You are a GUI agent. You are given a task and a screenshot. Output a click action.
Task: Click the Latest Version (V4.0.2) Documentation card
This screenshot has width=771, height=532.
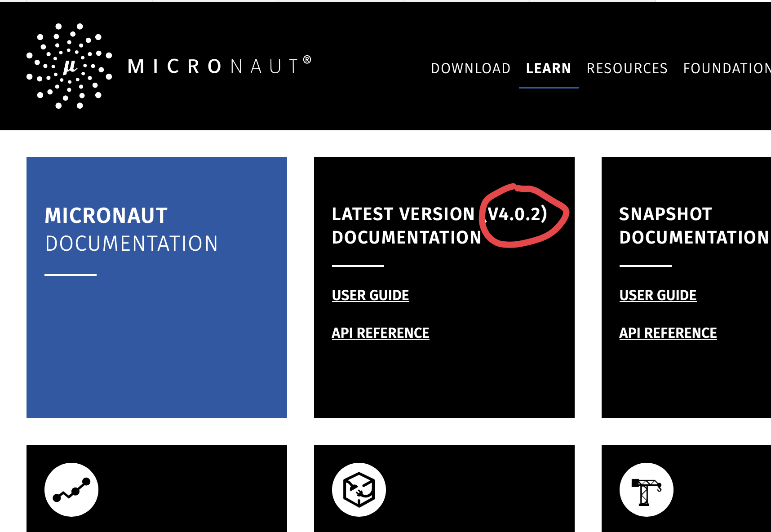pyautogui.click(x=444, y=288)
